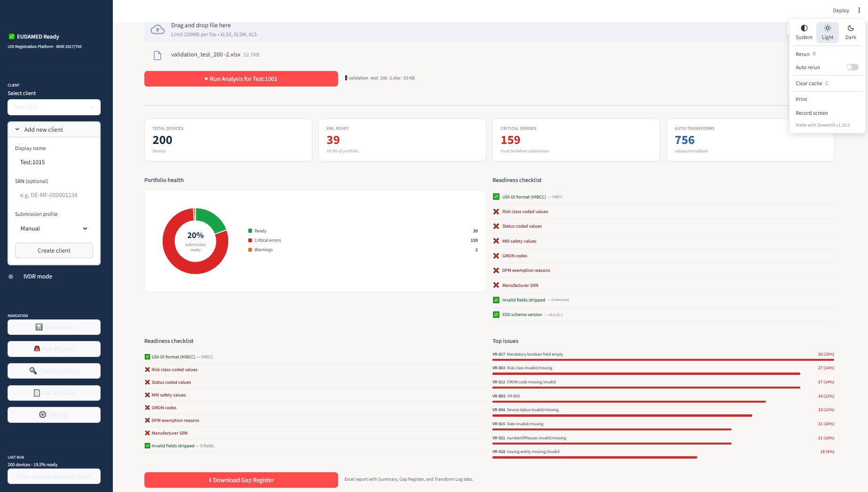The height and width of the screenshot is (492, 868).
Task: Download the Gap Register report
Action: pyautogui.click(x=241, y=480)
